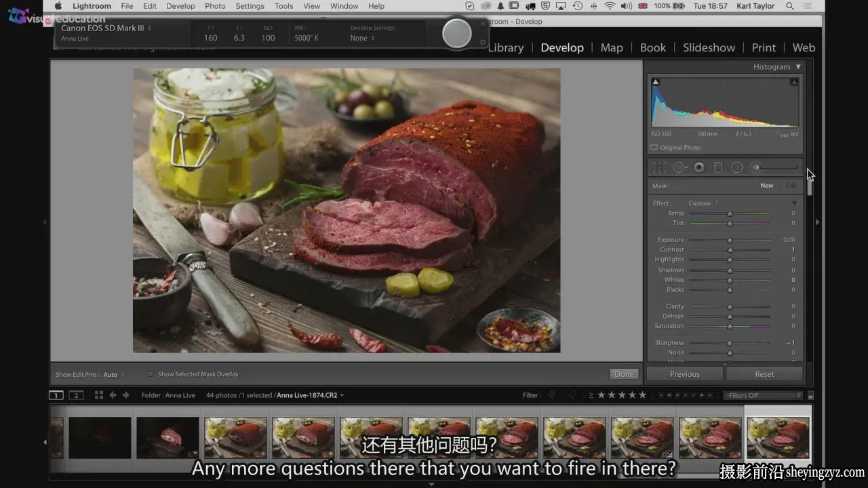Toggle the shadow clipping indicator in histogram
The height and width of the screenshot is (488, 868).
tap(655, 82)
